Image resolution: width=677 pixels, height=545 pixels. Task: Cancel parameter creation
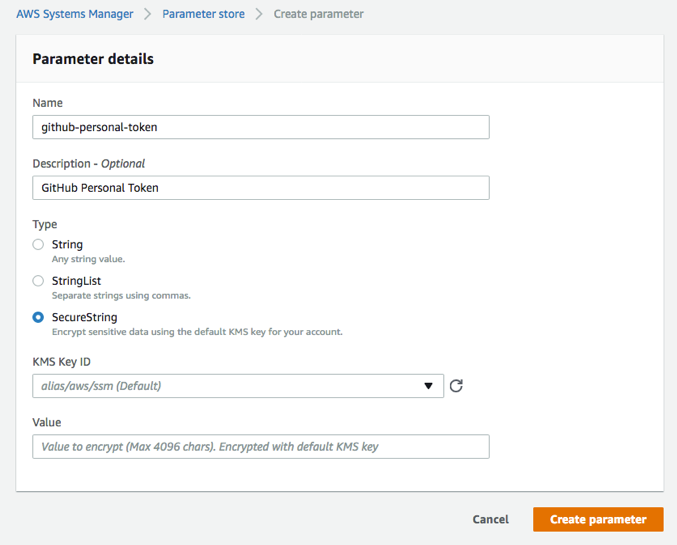490,519
